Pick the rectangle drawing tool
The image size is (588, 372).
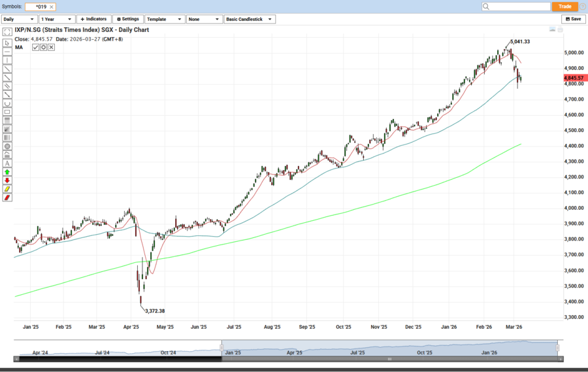coord(7,112)
